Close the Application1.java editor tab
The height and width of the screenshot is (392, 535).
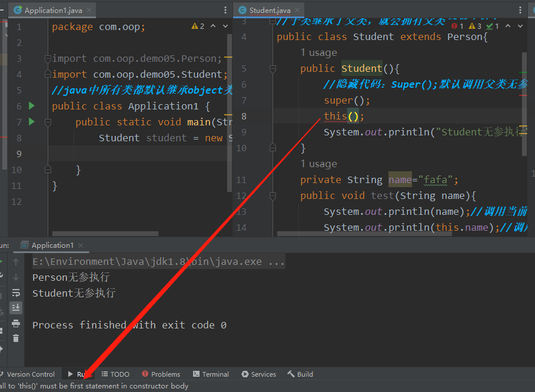[89, 10]
